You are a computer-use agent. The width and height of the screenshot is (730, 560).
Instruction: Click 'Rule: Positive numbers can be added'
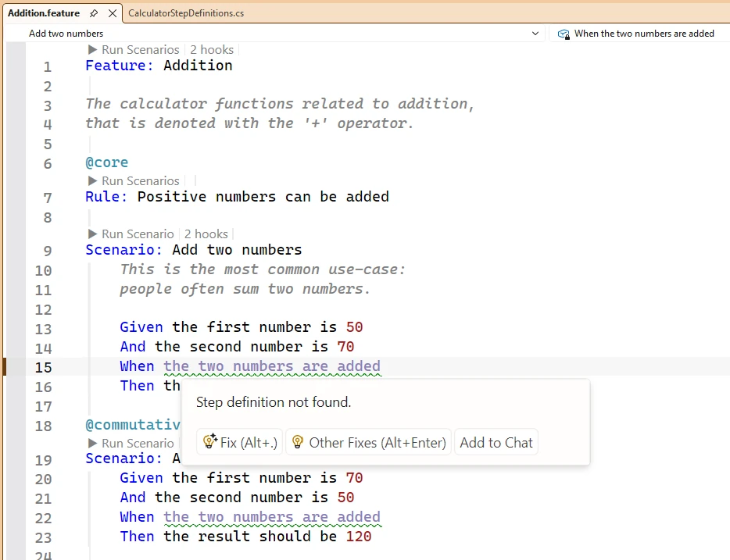pyautogui.click(x=237, y=197)
